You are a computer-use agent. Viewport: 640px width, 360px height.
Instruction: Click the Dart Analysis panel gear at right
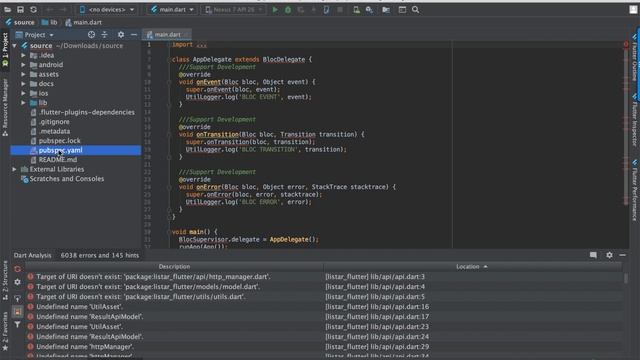pyautogui.click(x=609, y=255)
